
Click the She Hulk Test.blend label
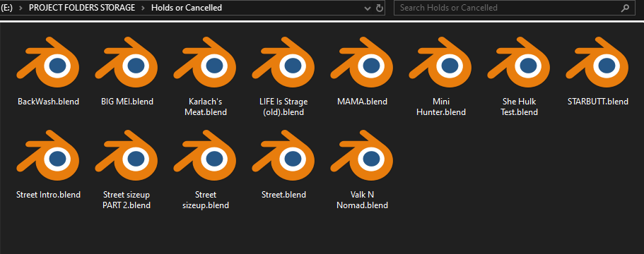click(519, 107)
